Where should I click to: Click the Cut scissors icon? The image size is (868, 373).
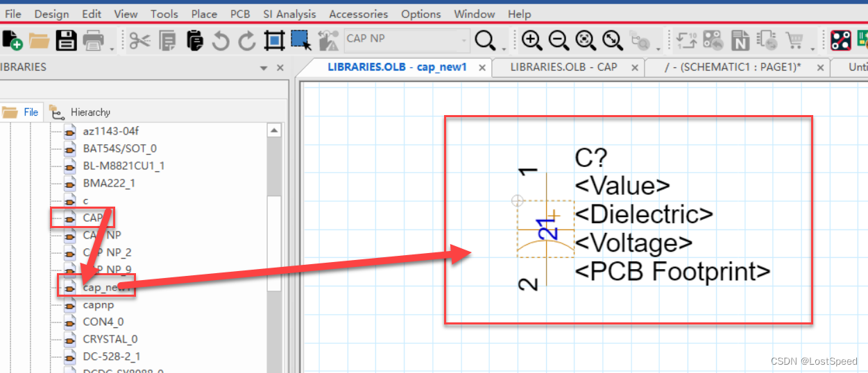[139, 41]
